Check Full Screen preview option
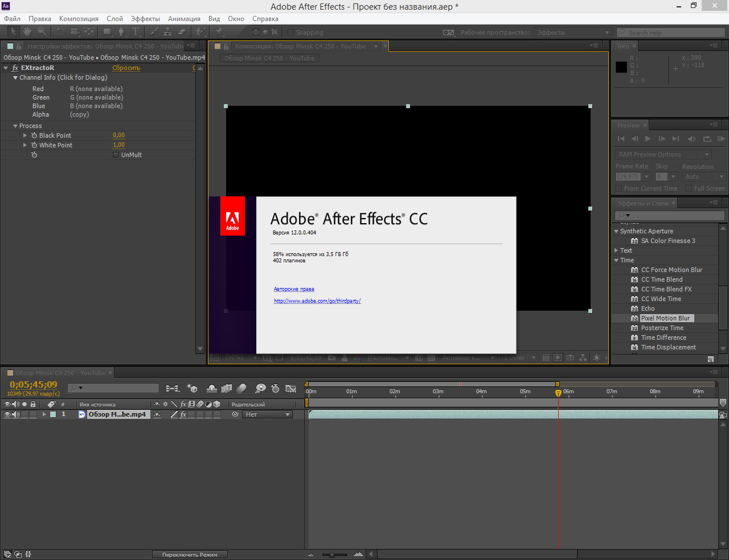Image resolution: width=729 pixels, height=560 pixels. coord(689,188)
